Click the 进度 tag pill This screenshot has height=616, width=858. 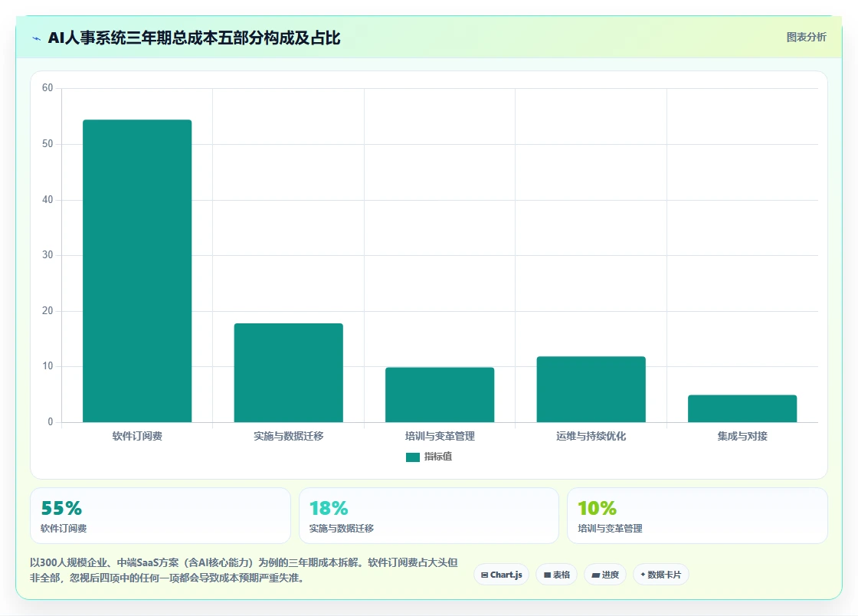605,575
